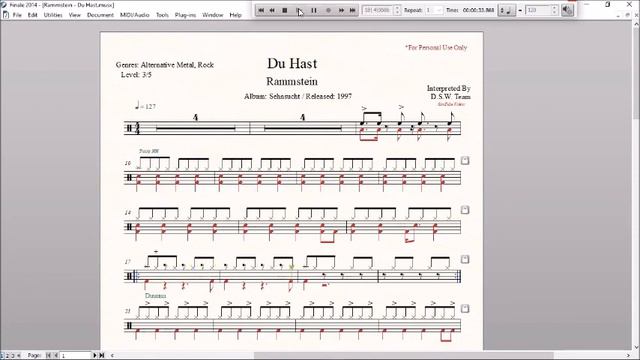This screenshot has height=360, width=640.
Task: Adjust the tempo stepper arrows
Action: coord(554,10)
